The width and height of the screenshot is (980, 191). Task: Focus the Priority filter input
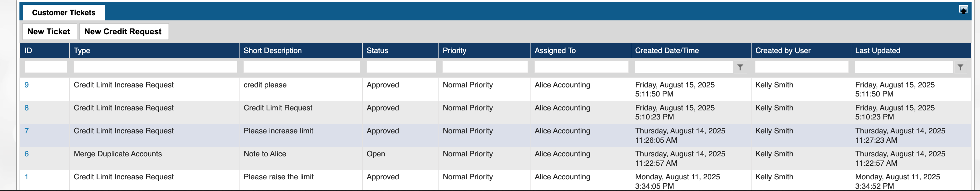485,67
